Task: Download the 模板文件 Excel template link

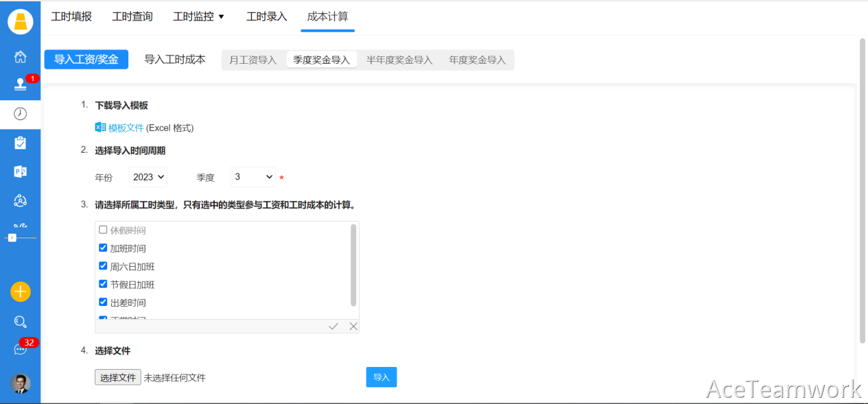Action: [x=126, y=128]
